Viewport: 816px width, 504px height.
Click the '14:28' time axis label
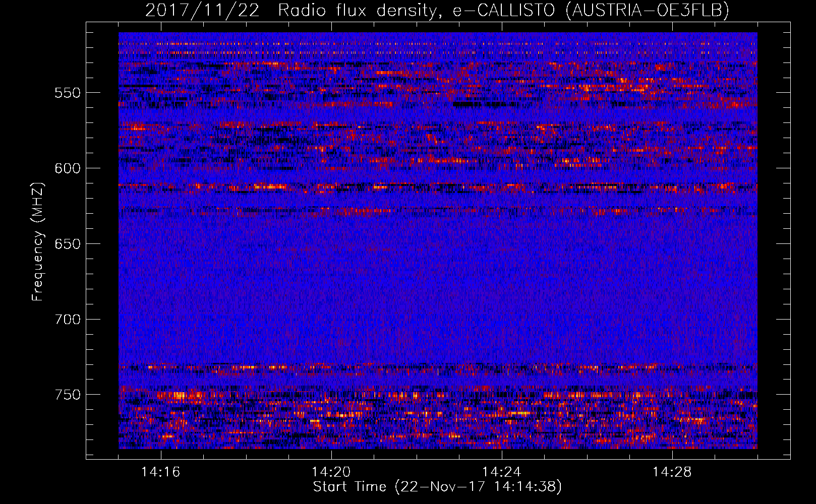pyautogui.click(x=672, y=472)
